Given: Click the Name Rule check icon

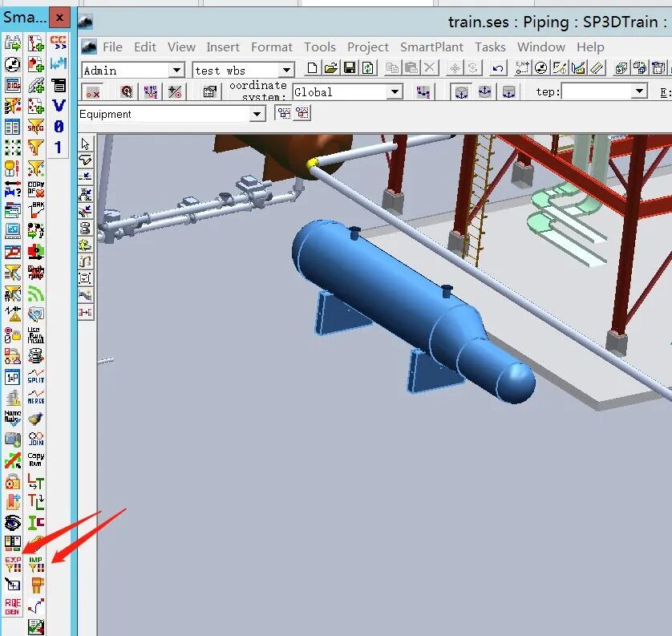Looking at the screenshot, I should click(x=12, y=418).
